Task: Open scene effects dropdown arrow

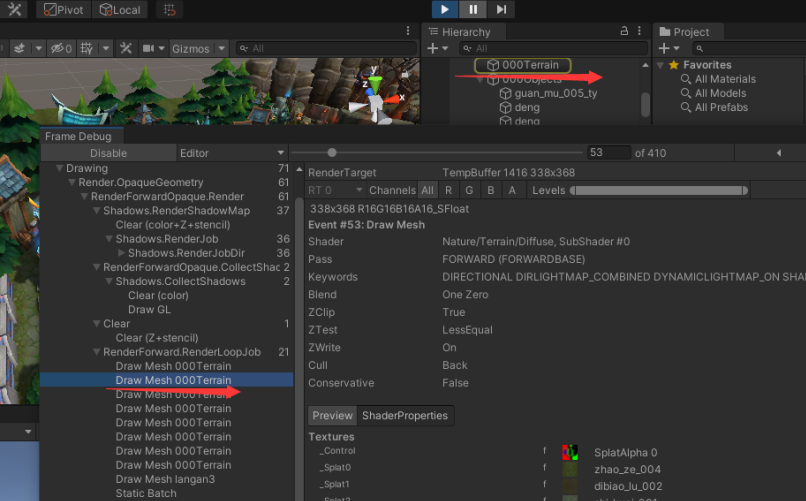Action: (39, 49)
